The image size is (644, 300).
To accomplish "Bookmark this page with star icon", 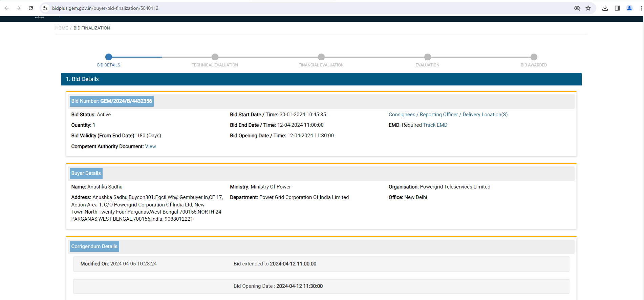I will 588,8.
